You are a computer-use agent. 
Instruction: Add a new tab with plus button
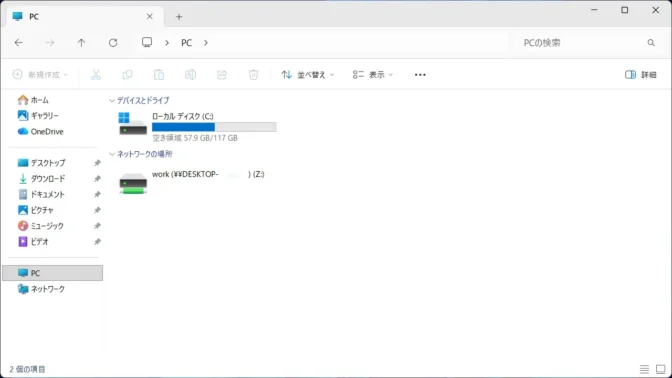click(x=179, y=17)
